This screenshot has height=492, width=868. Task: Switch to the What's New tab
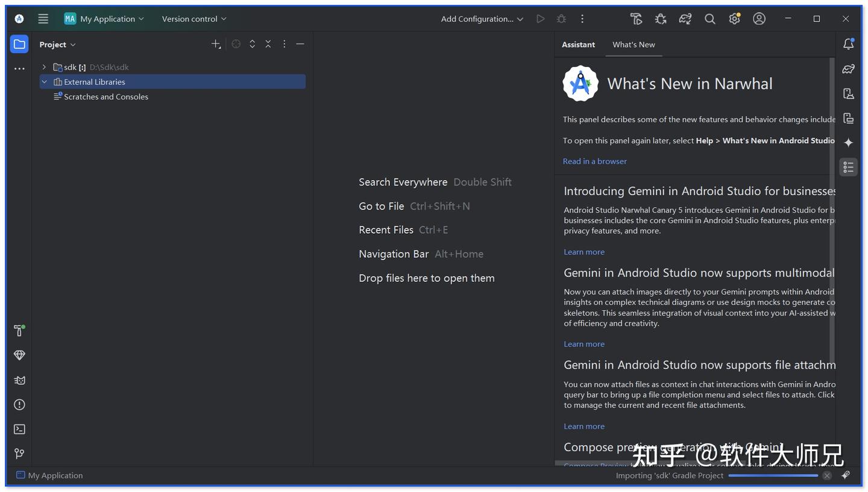(634, 45)
